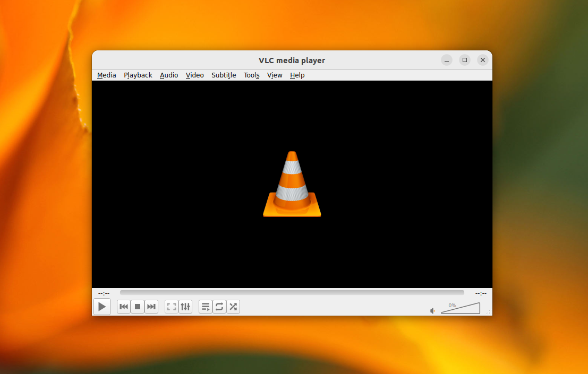
Task: Adjust the volume slider
Action: click(x=460, y=309)
